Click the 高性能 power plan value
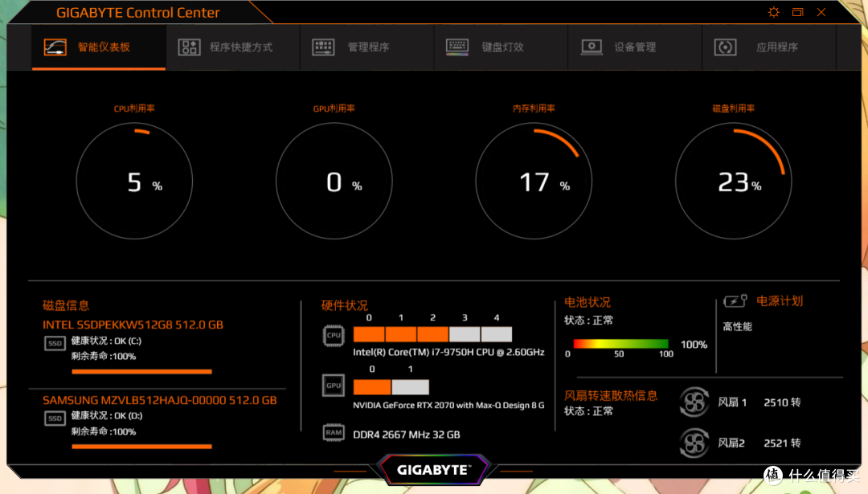The image size is (868, 494). pyautogui.click(x=737, y=326)
